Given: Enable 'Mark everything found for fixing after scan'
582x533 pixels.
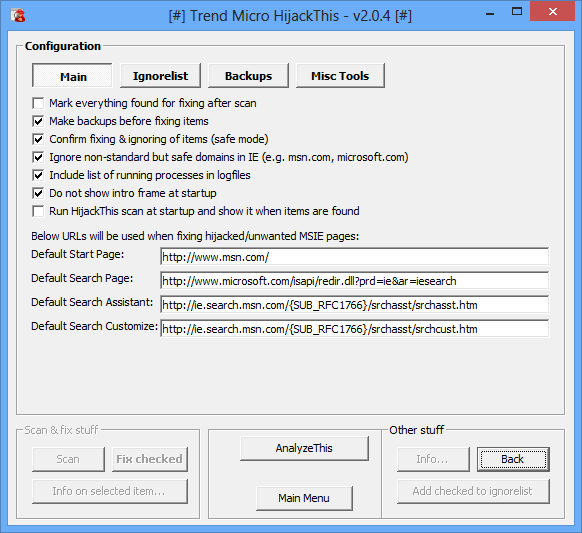Looking at the screenshot, I should tap(38, 103).
